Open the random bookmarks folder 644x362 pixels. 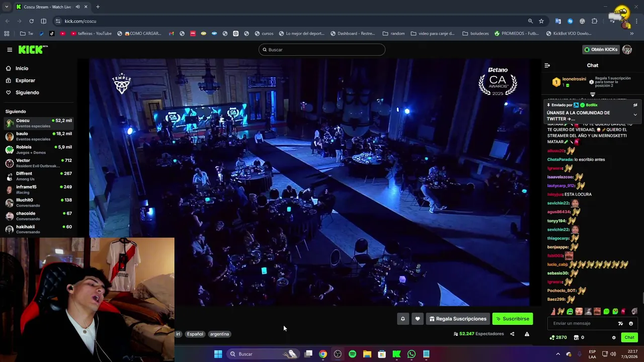click(x=393, y=34)
